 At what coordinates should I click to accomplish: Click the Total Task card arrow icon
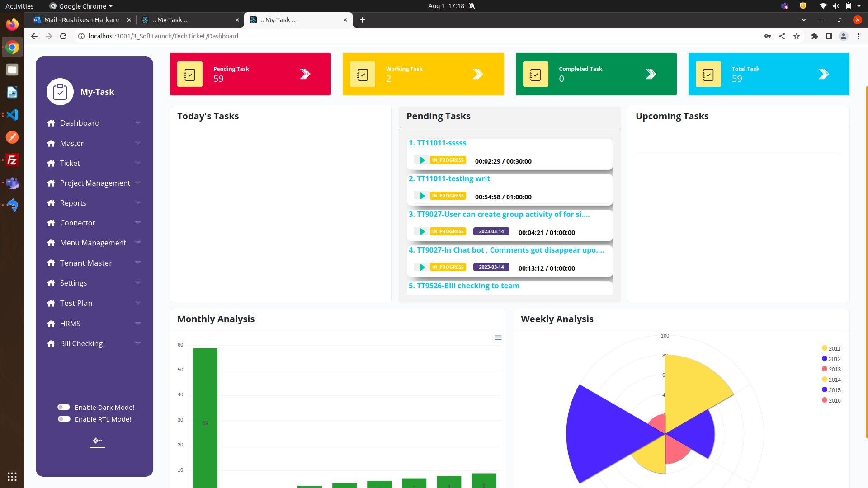pyautogui.click(x=824, y=74)
